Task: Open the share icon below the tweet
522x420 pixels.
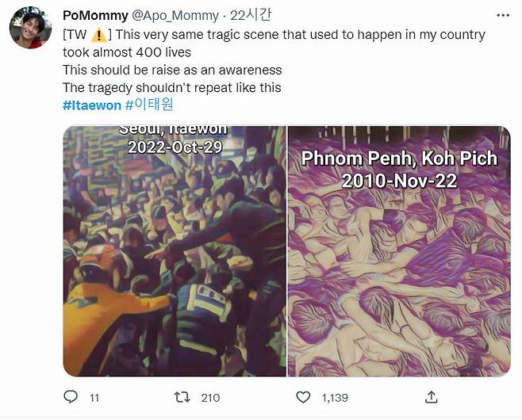Action: pyautogui.click(x=432, y=397)
